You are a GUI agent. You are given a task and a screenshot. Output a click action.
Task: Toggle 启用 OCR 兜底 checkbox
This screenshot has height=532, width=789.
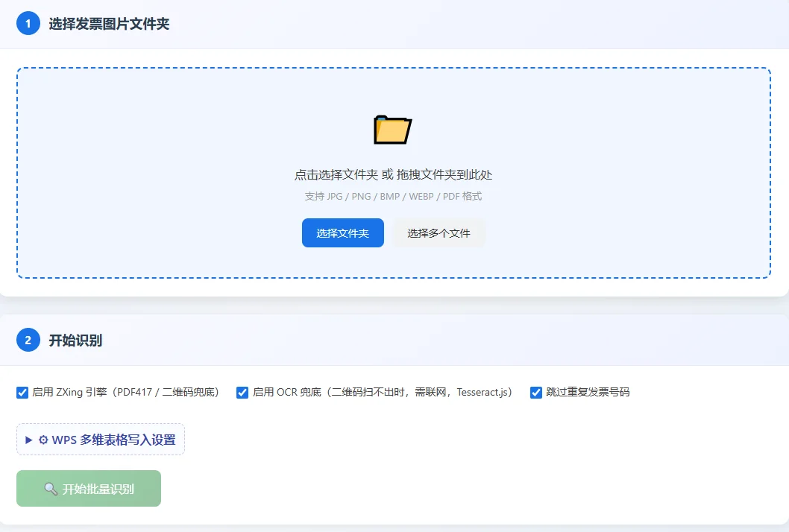coord(242,392)
